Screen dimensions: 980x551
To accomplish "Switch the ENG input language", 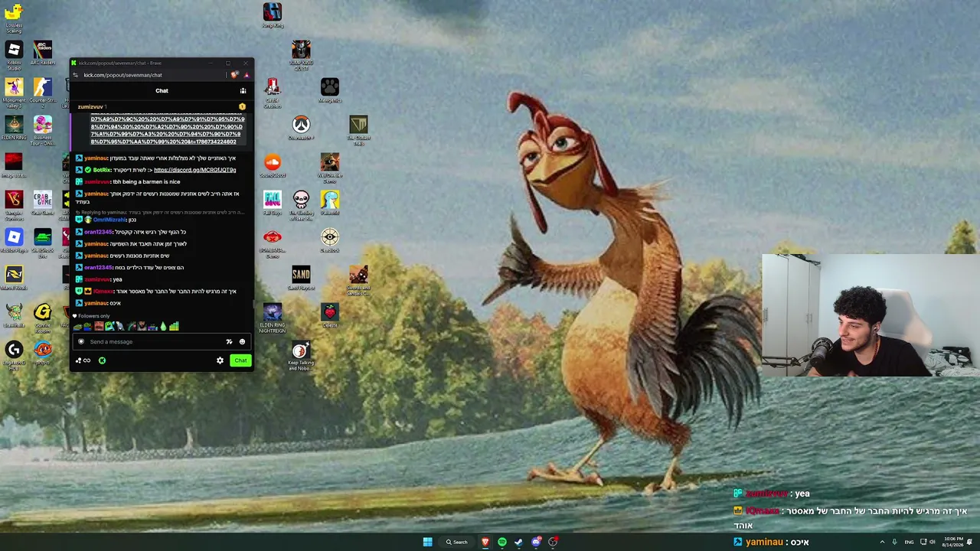I will pos(909,542).
